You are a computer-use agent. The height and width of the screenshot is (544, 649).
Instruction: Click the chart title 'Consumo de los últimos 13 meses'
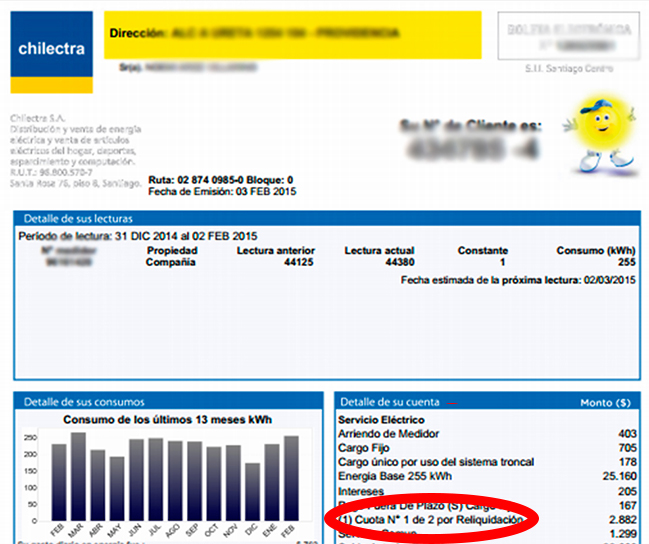(167, 420)
